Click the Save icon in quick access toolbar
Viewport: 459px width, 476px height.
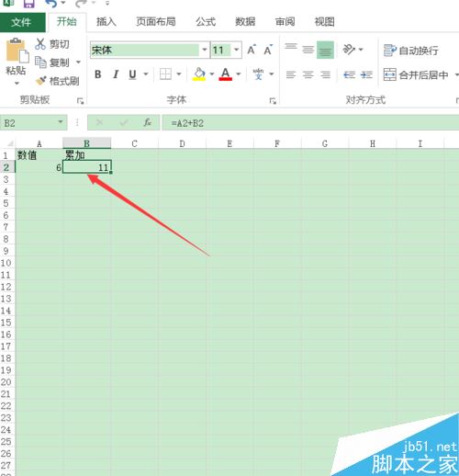(x=29, y=4)
